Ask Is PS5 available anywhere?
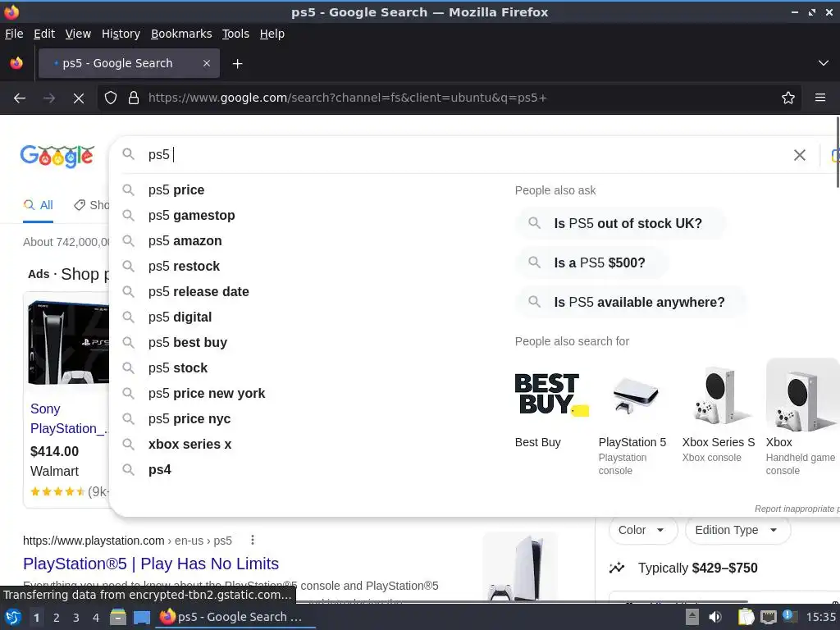The width and height of the screenshot is (840, 630). (x=631, y=302)
